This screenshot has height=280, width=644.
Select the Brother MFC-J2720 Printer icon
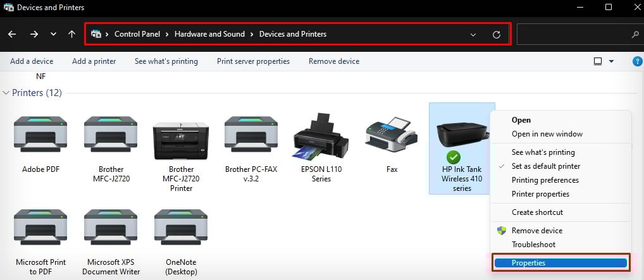[181, 141]
